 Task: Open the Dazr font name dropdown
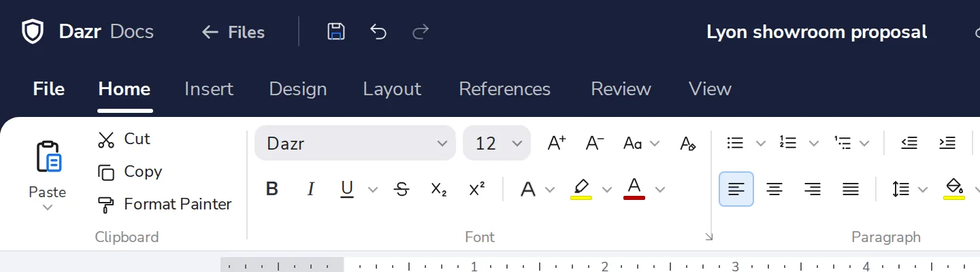355,143
